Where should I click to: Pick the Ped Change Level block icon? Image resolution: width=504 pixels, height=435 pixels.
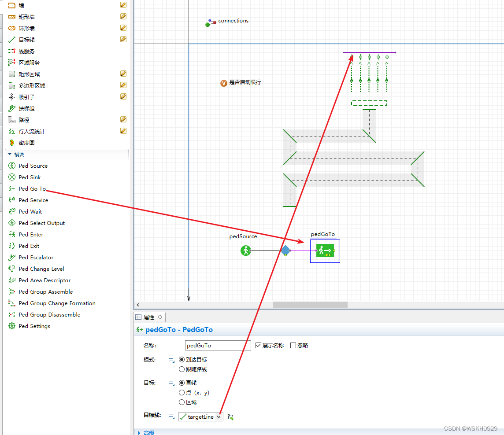(12, 269)
